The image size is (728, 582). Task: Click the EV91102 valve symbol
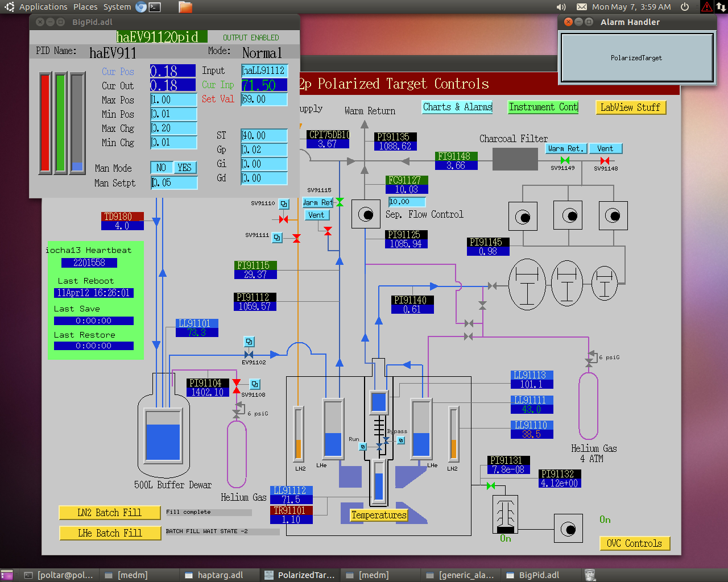coord(249,355)
